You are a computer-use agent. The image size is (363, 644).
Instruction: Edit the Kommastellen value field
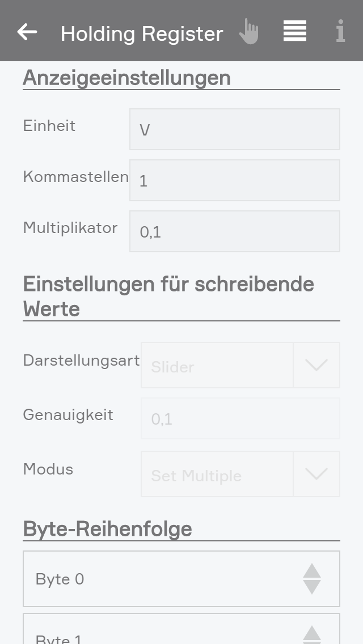pos(235,180)
